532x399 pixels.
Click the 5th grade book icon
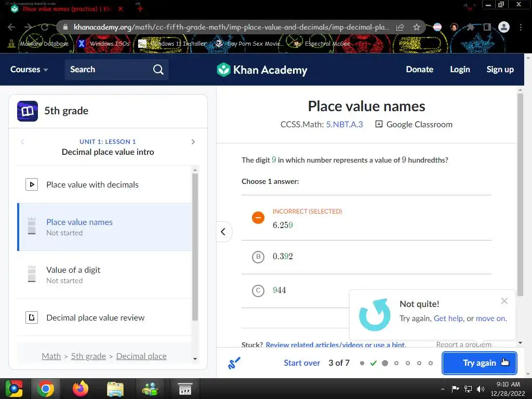[x=28, y=111]
